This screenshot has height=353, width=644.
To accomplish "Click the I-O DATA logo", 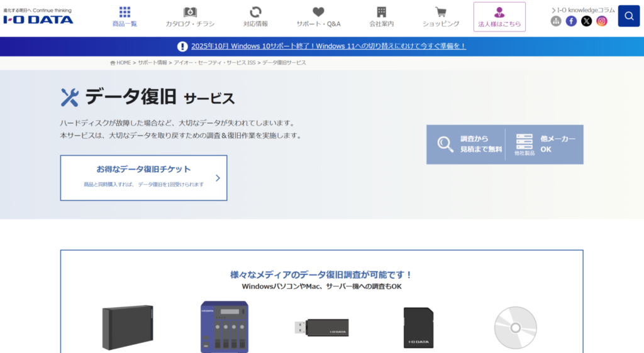I will tap(38, 19).
